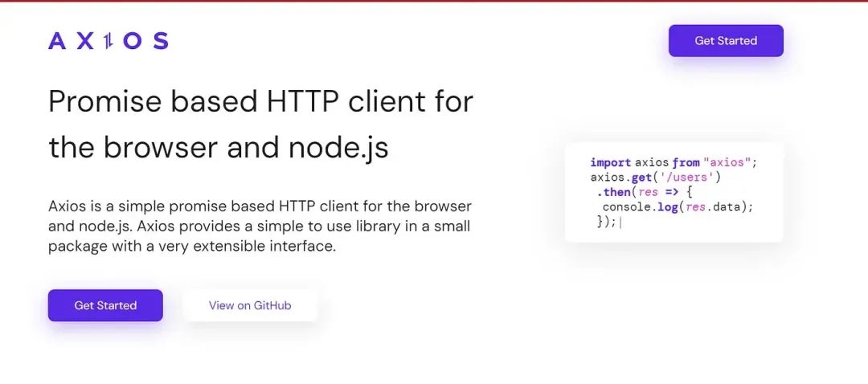
Task: Click the closing code line "});"
Action: (607, 222)
